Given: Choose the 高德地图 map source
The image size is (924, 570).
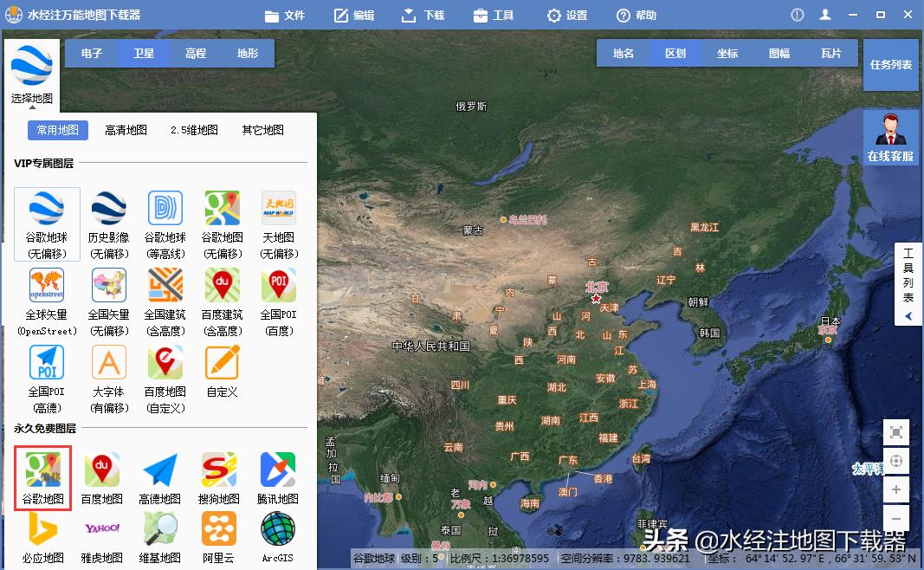Looking at the screenshot, I should [x=159, y=477].
